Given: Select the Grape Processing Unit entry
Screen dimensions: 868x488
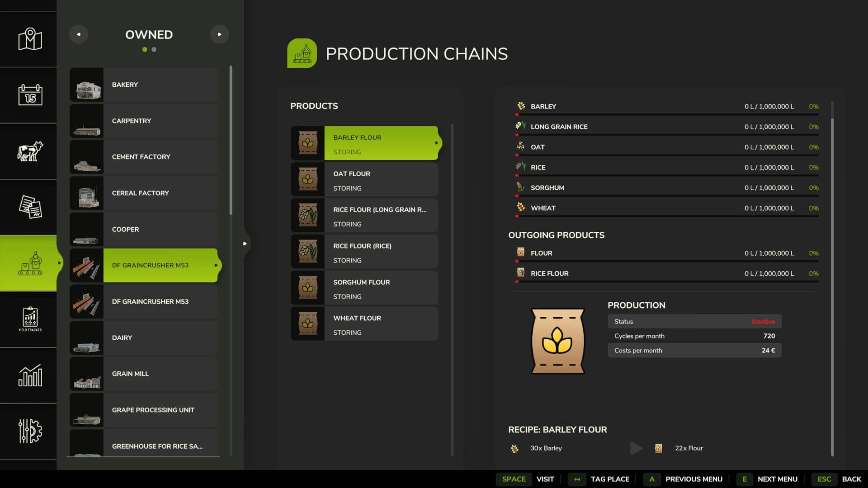Looking at the screenshot, I should [144, 410].
